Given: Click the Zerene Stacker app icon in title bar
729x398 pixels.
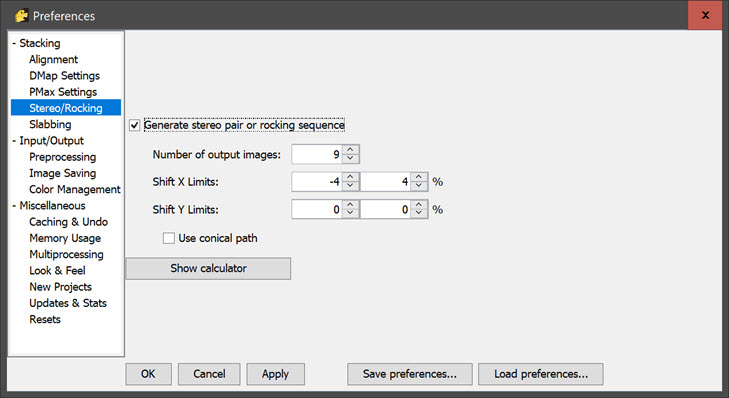Looking at the screenshot, I should 21,16.
